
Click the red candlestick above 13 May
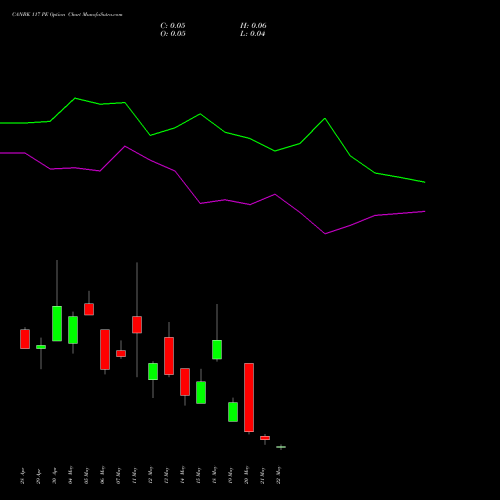(169, 356)
